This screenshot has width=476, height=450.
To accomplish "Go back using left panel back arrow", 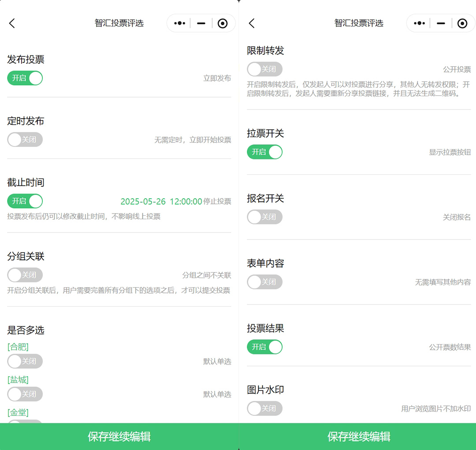I will (x=12, y=23).
